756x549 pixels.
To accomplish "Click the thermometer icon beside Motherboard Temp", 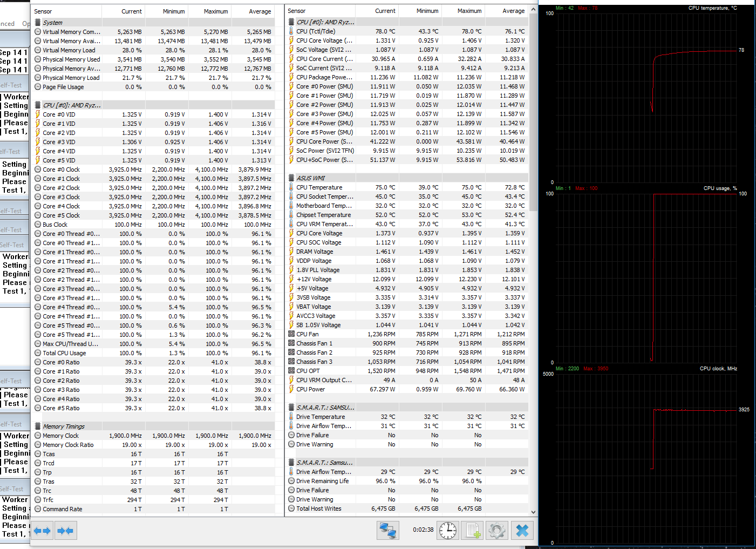I will pos(291,206).
